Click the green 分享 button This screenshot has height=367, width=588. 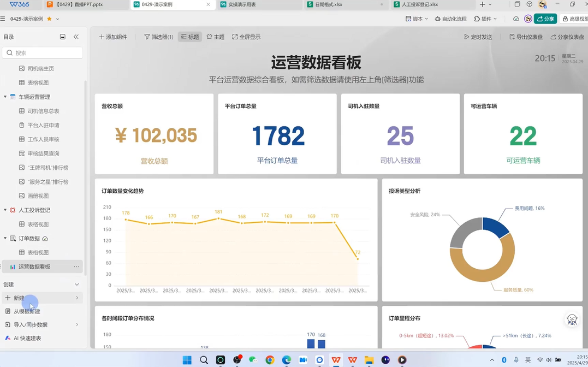pos(545,19)
